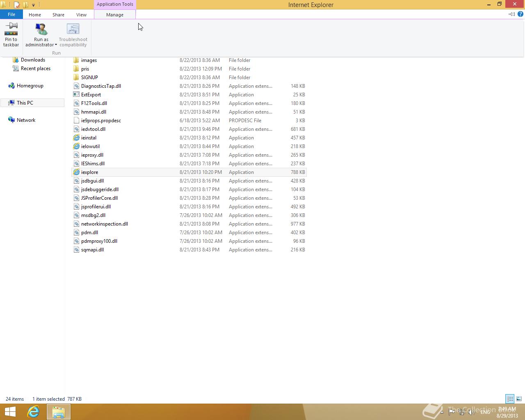Open Customize Quick Access Toolbar dropdown

[x=33, y=5]
